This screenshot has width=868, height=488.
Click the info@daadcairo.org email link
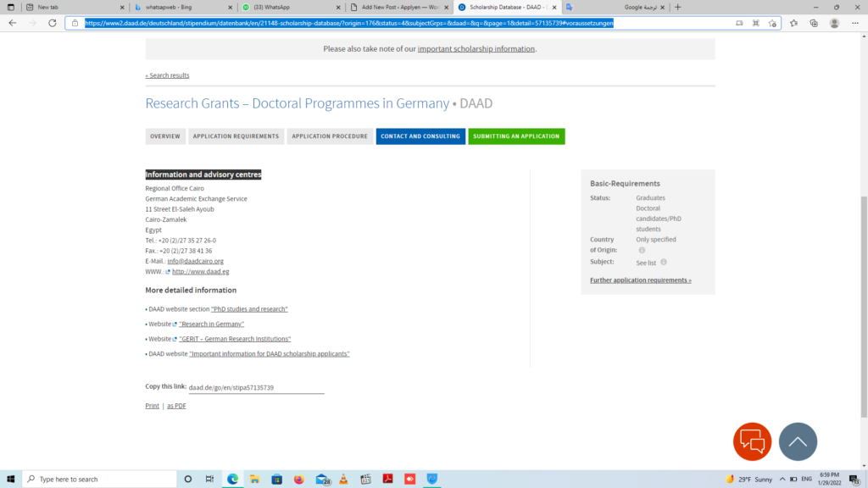196,261
